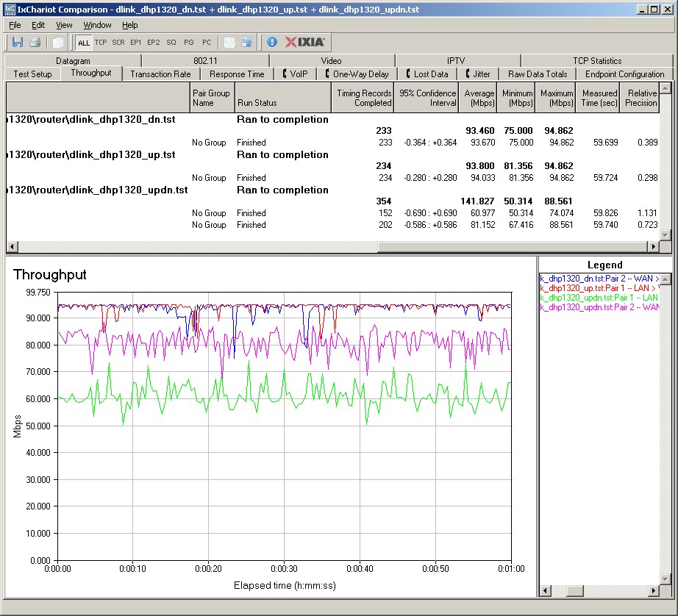Click the results table scroll up arrow

(x=665, y=87)
